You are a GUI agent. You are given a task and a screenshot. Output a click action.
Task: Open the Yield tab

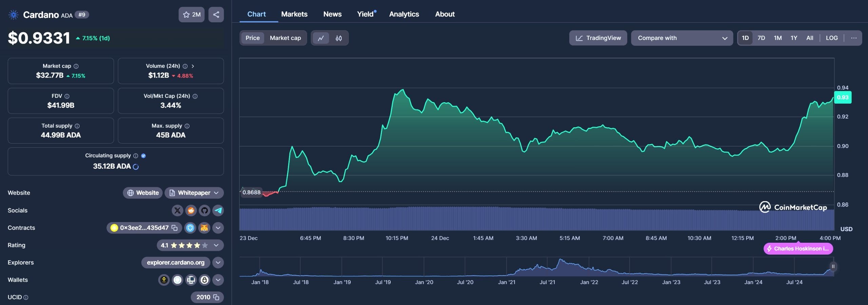[366, 14]
